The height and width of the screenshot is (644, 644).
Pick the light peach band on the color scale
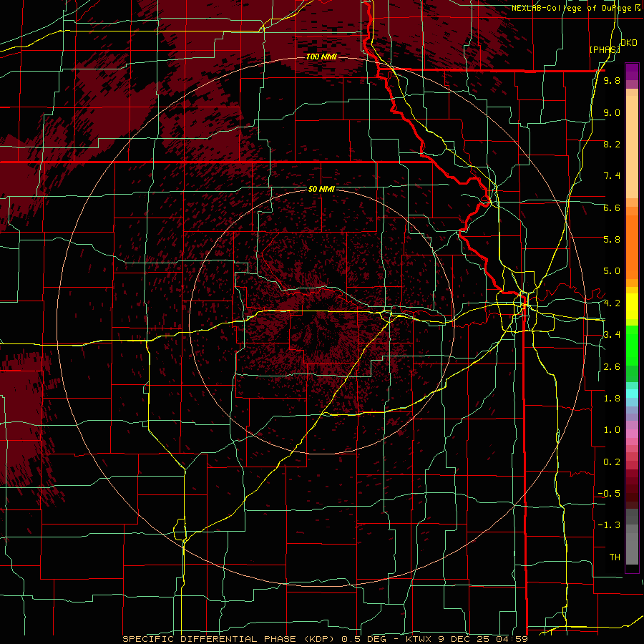tap(632, 148)
